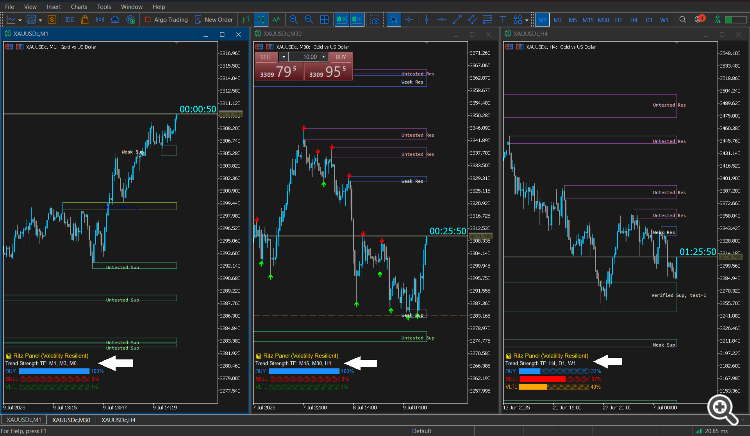Draw a vertical line tool
Image resolution: width=750 pixels, height=436 pixels.
[426, 20]
